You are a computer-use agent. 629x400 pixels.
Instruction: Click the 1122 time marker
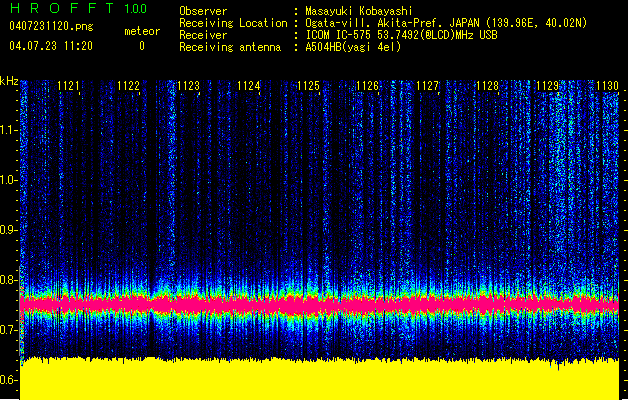coord(128,86)
